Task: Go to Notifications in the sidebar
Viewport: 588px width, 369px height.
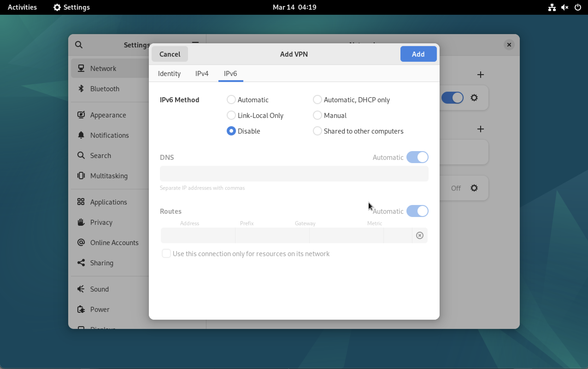Action: tap(110, 135)
